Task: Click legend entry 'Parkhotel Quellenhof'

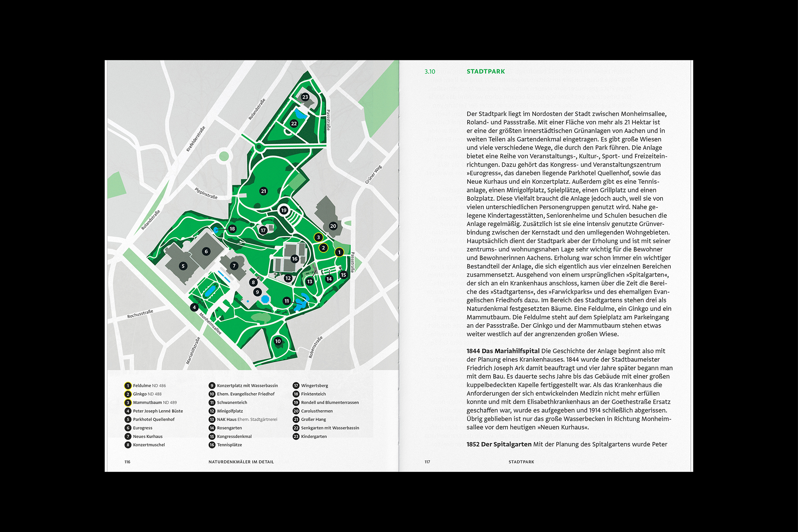Action: pos(150,419)
